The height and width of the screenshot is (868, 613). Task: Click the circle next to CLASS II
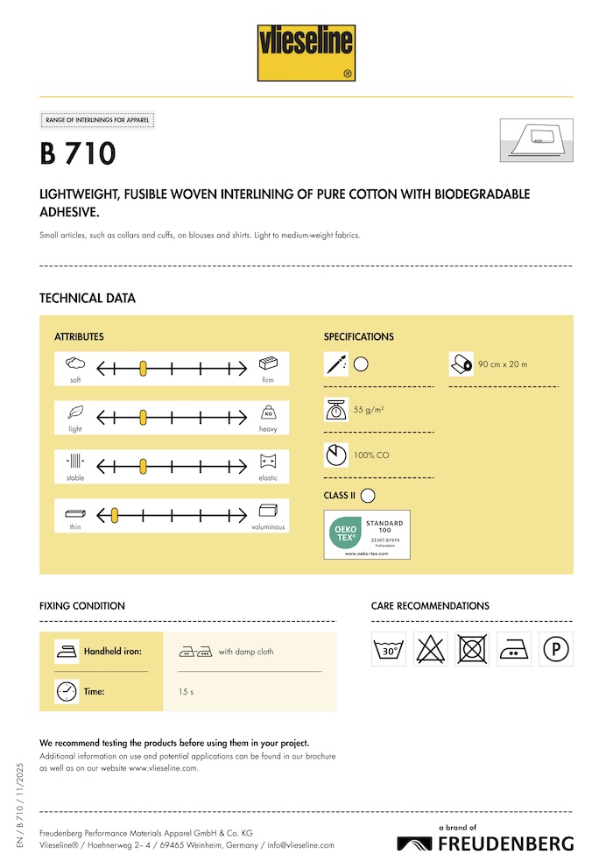pyautogui.click(x=368, y=496)
